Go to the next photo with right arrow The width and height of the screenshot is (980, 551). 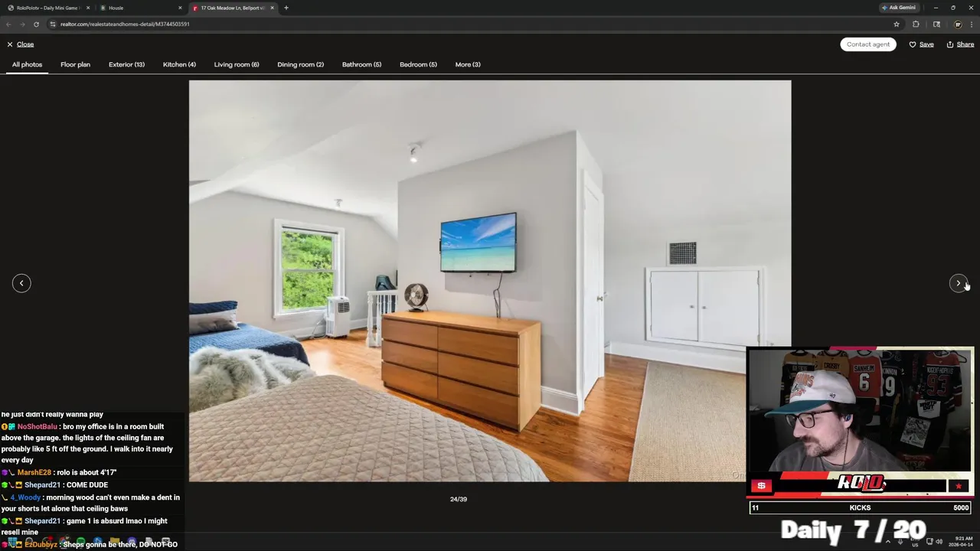pyautogui.click(x=958, y=283)
